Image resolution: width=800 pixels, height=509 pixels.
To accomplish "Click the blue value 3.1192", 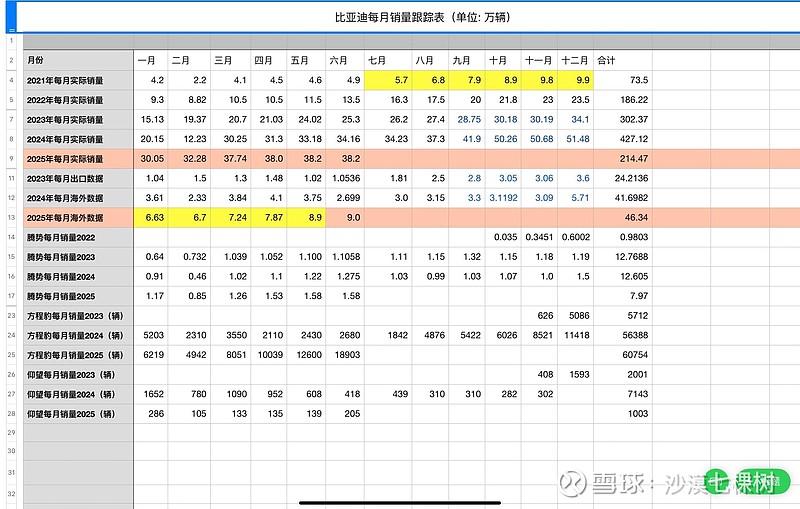I will pyautogui.click(x=503, y=198).
